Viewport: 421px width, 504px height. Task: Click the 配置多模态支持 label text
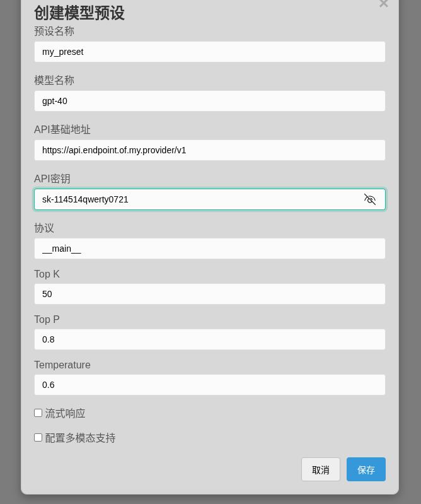80,438
